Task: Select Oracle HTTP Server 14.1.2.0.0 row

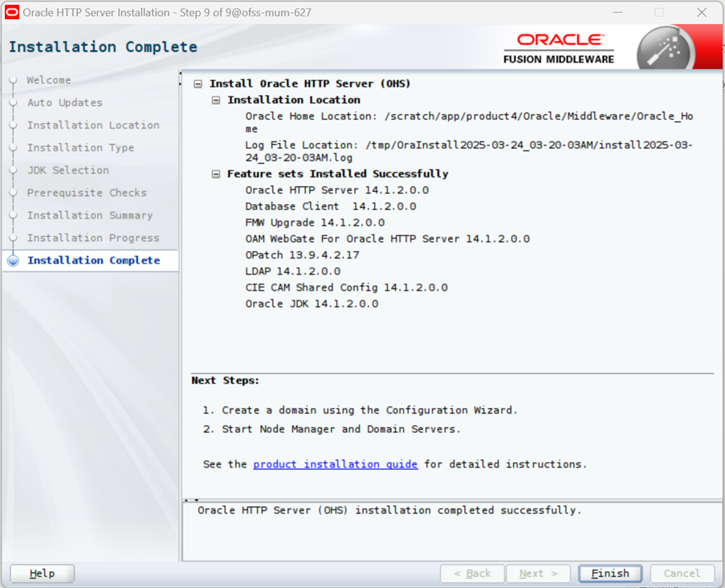Action: click(x=336, y=190)
